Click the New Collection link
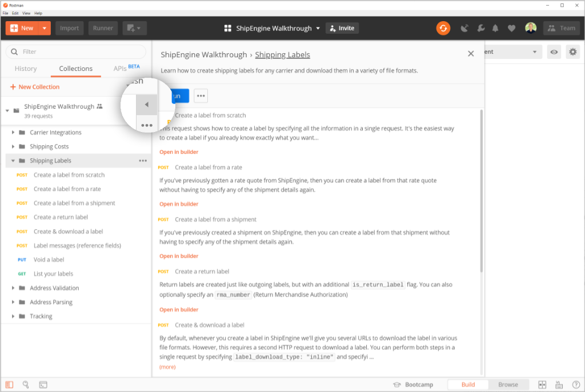The image size is (585, 392). [34, 87]
